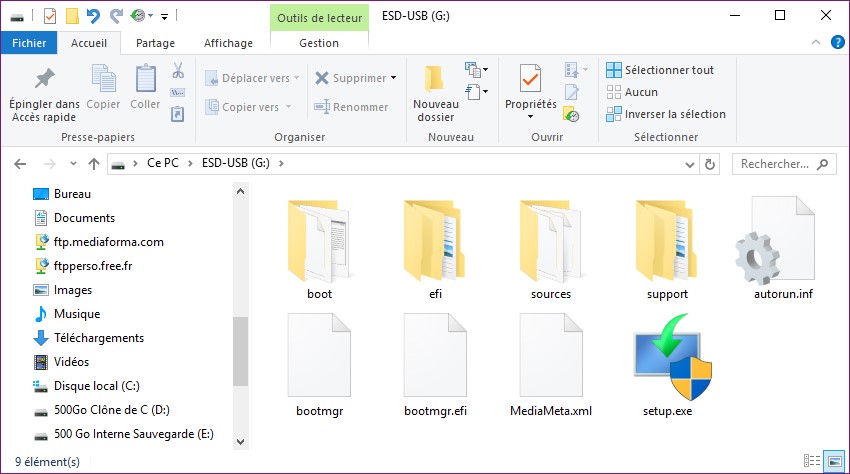Open the Fichier menu
850x474 pixels.
(29, 43)
